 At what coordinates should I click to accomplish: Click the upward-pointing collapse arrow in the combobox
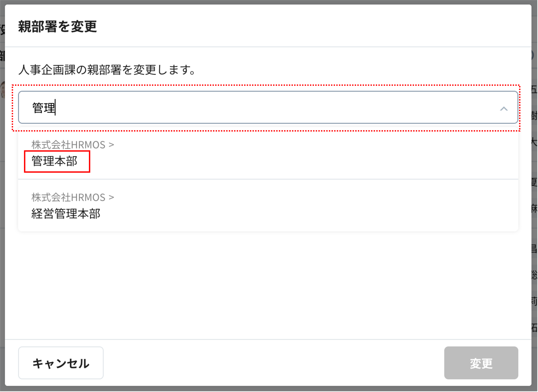coord(503,109)
